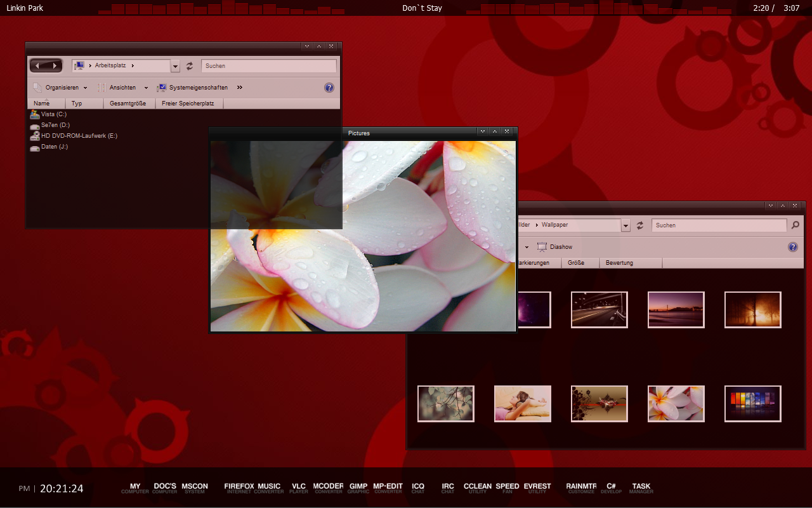The height and width of the screenshot is (508, 812).
Task: Open the HD DVD-ROM-Laufwerk (E:) drive
Action: 74,136
